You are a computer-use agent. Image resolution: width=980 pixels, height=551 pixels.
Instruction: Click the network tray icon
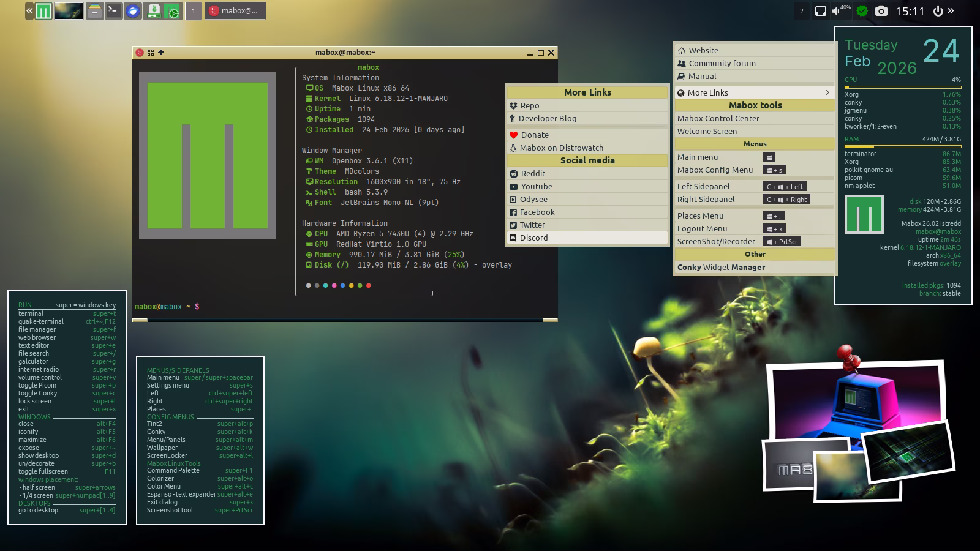(x=820, y=11)
